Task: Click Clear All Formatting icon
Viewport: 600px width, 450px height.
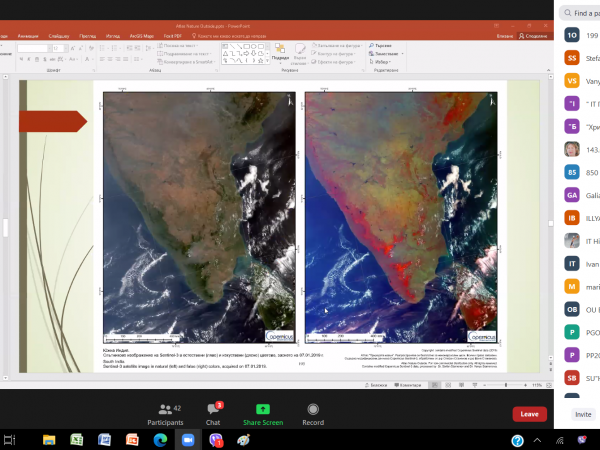Action: tap(91, 48)
